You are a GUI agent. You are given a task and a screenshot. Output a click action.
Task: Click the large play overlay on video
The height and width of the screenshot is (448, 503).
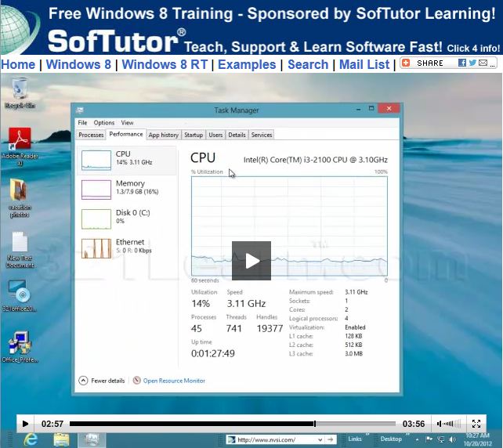click(x=251, y=261)
